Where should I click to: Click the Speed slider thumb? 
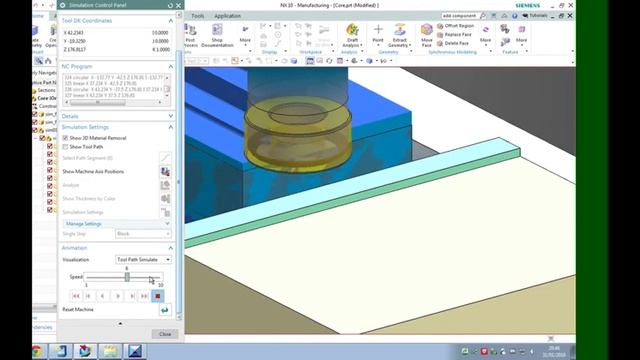127,277
